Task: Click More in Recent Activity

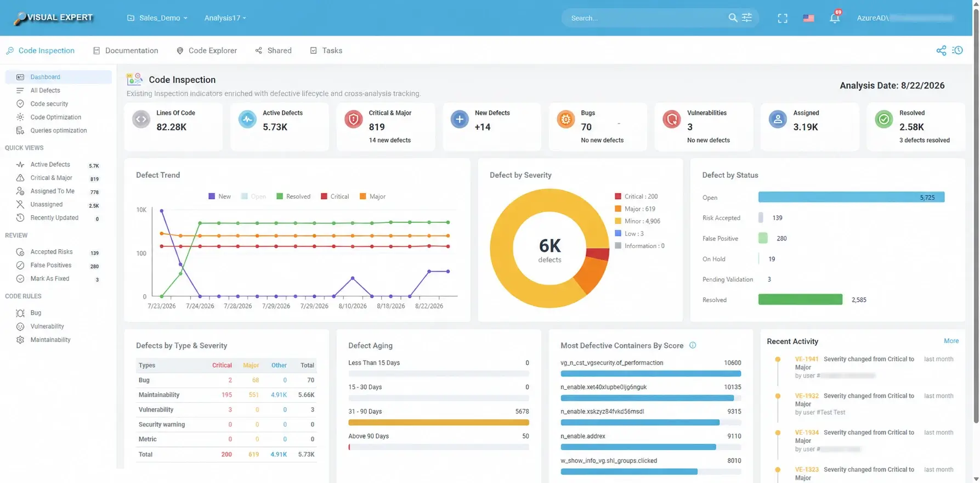Action: click(951, 341)
